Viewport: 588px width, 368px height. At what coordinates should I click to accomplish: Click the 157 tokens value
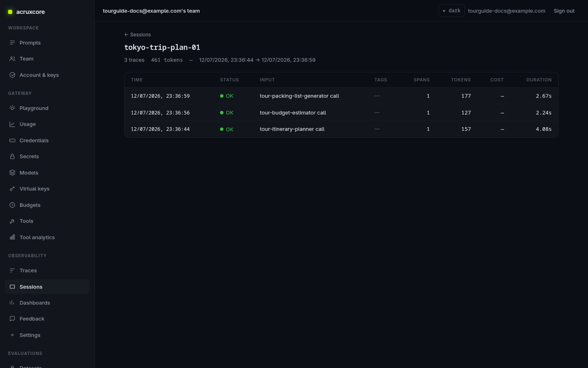(466, 129)
